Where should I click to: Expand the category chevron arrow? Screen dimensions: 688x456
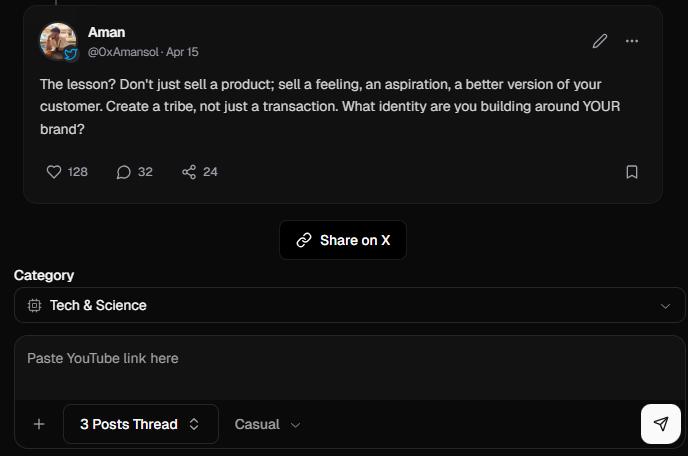point(665,306)
